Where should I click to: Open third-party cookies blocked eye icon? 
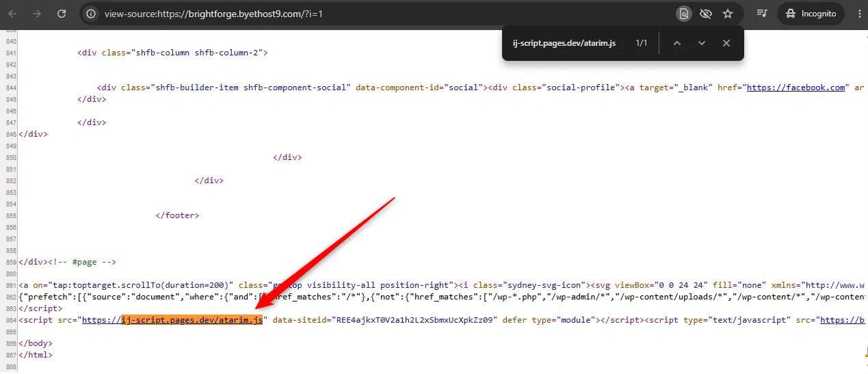[x=706, y=14]
